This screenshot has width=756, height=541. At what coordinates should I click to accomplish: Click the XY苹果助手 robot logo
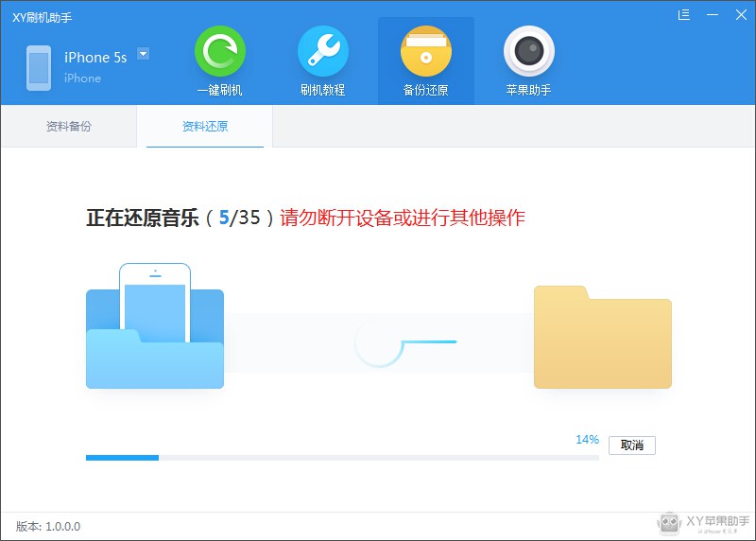coord(669,522)
